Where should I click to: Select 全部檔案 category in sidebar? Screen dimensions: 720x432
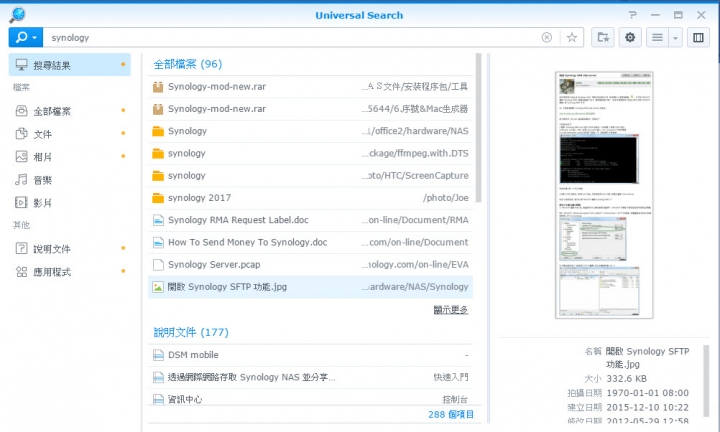pos(70,111)
